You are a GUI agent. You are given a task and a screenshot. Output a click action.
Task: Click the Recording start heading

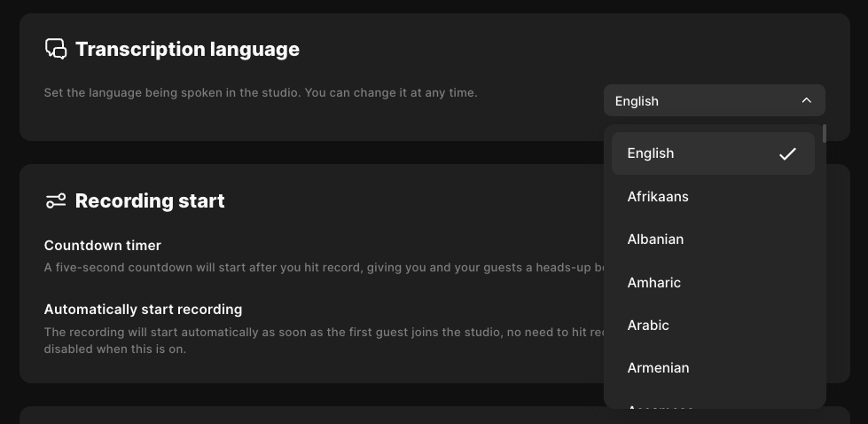click(x=150, y=200)
